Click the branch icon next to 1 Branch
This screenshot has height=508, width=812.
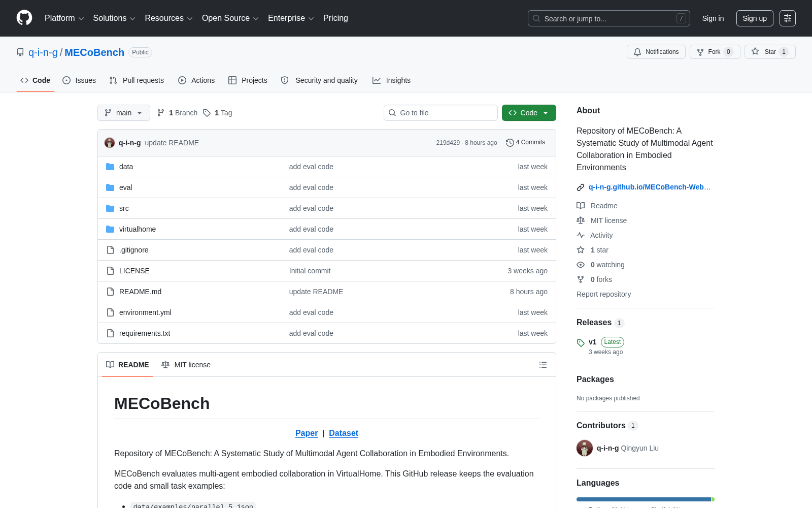(161, 113)
